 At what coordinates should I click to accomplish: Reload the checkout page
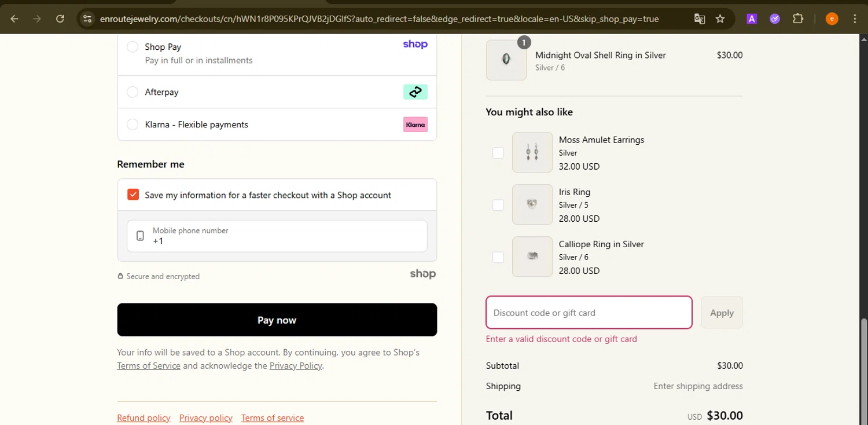(x=60, y=19)
